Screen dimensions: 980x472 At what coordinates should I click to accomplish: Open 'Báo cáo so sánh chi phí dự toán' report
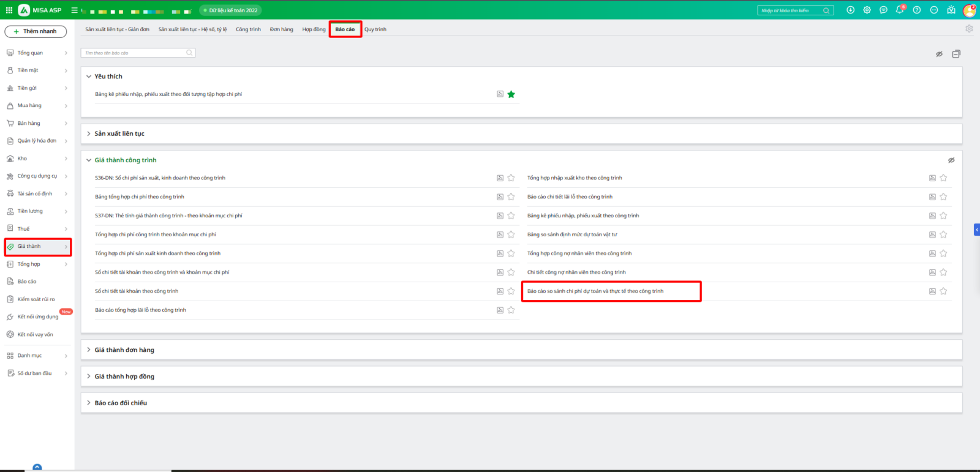[x=595, y=291]
